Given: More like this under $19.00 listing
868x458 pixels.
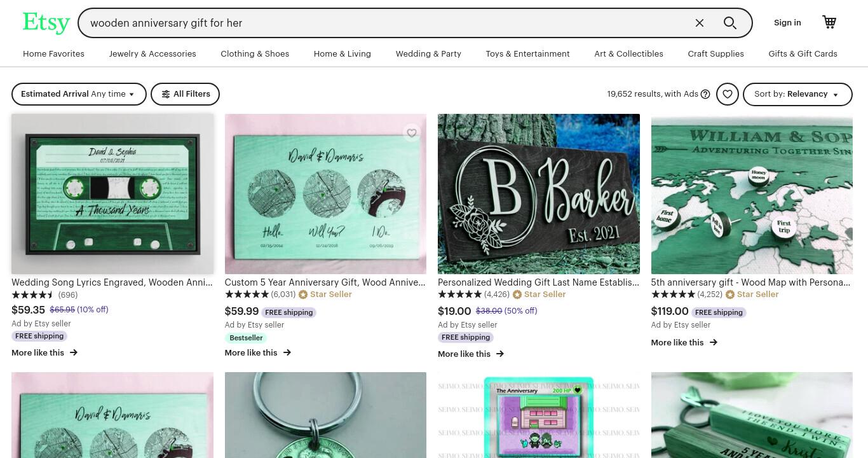Looking at the screenshot, I should (471, 354).
